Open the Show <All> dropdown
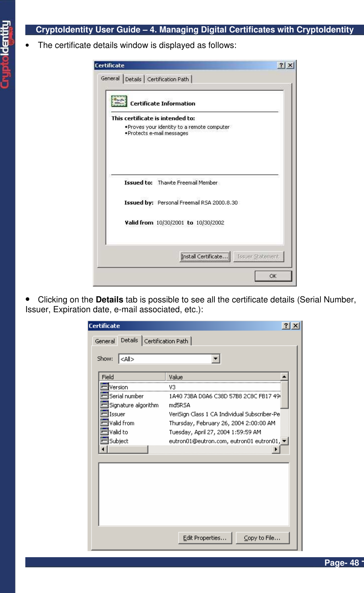 click(x=216, y=359)
